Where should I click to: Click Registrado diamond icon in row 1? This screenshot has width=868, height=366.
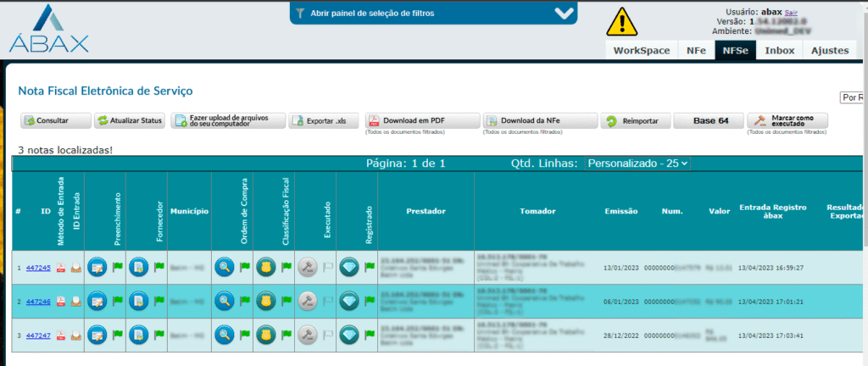(x=349, y=267)
